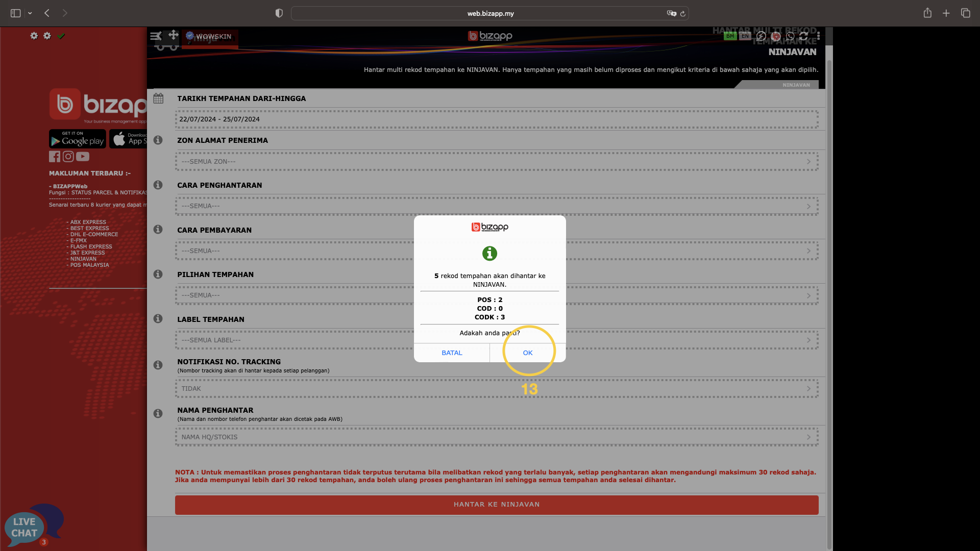Click the HANTAR KE NINJAVAN button
Viewport: 980px width, 551px height.
[497, 505]
